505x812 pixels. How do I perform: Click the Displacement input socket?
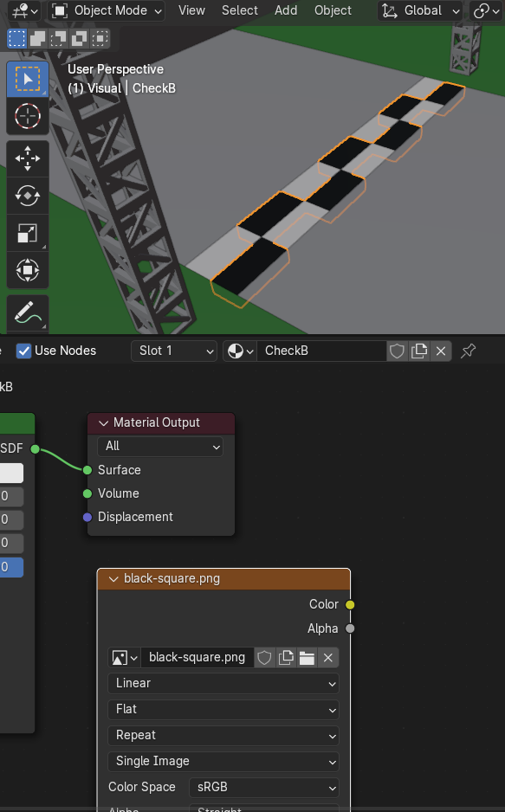click(x=87, y=517)
